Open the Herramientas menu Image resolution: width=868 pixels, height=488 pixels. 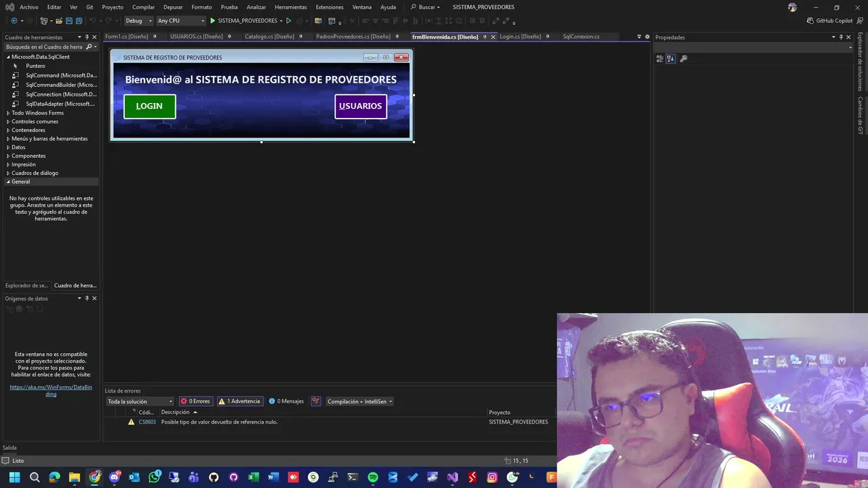pos(291,7)
